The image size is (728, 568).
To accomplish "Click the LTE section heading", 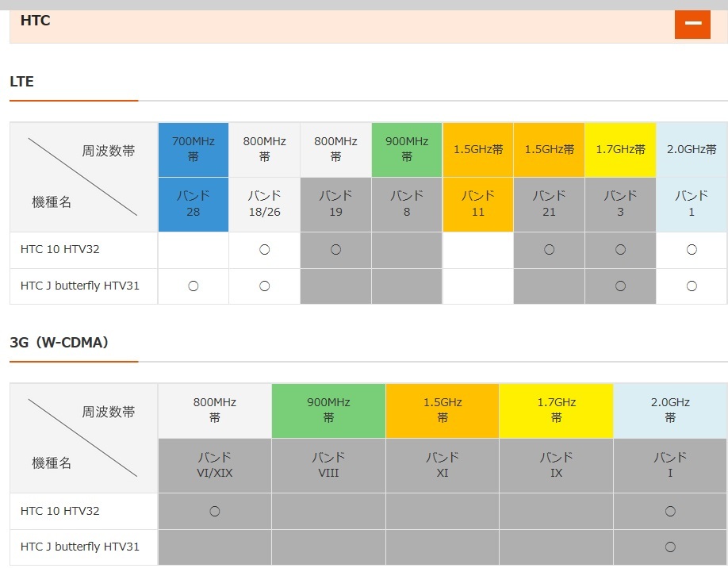I will [22, 82].
